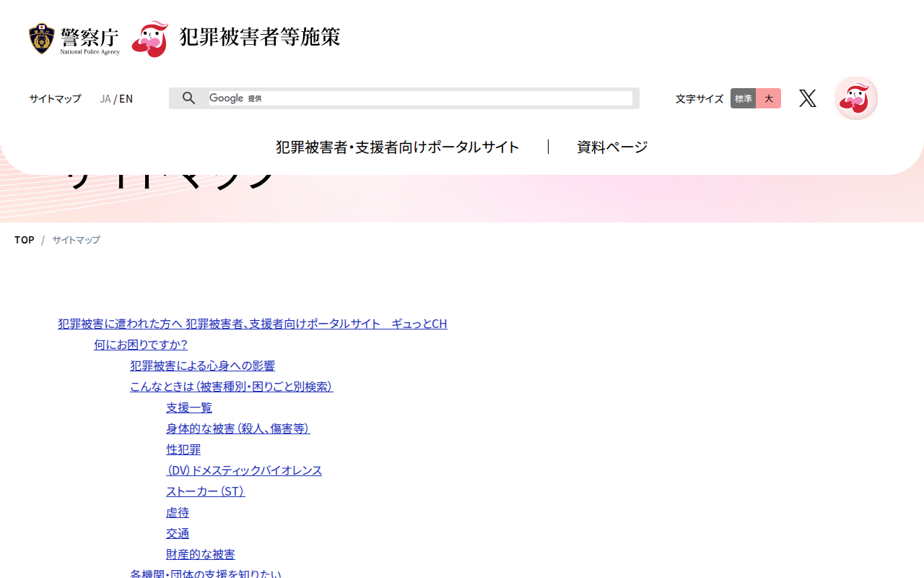
Task: Open the 支援一覧 link
Action: 189,407
